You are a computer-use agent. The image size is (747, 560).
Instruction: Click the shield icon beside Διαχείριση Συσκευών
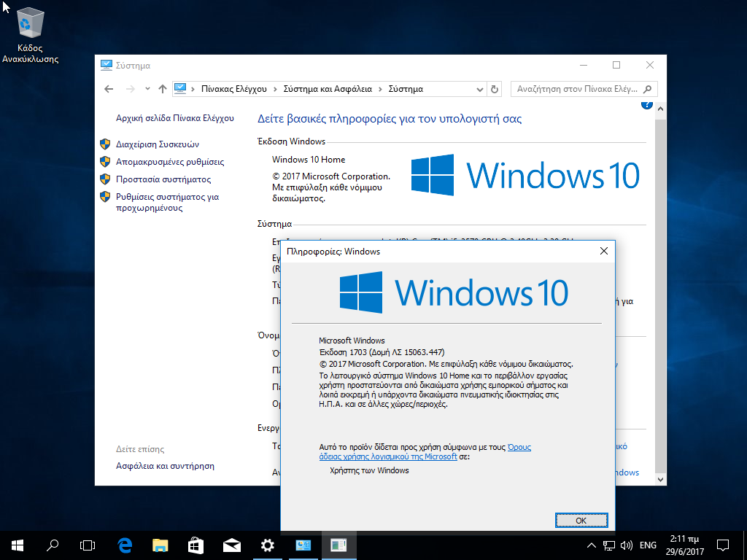pyautogui.click(x=105, y=144)
